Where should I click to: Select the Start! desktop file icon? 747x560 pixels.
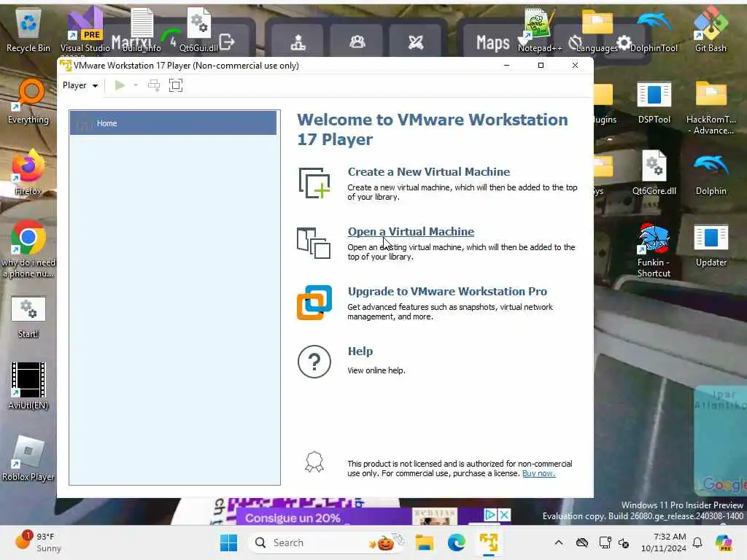click(x=28, y=316)
